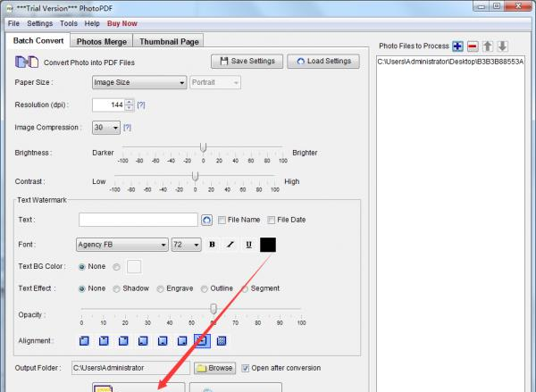The image size is (536, 392).
Task: Reset watermark text with the refresh icon
Action: (206, 220)
